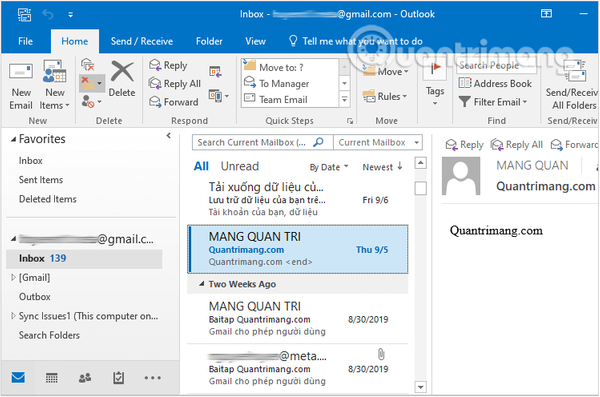Select Sent Items in Favorites

(41, 180)
